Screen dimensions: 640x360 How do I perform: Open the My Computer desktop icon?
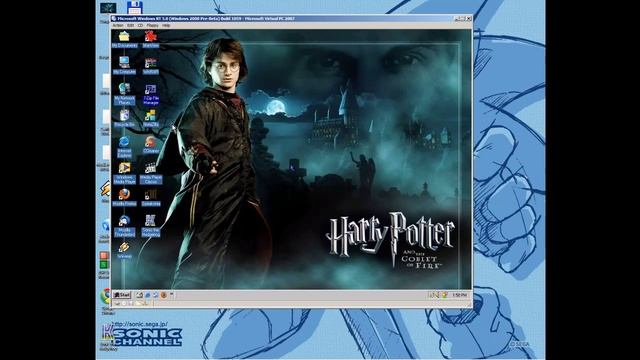[124, 66]
